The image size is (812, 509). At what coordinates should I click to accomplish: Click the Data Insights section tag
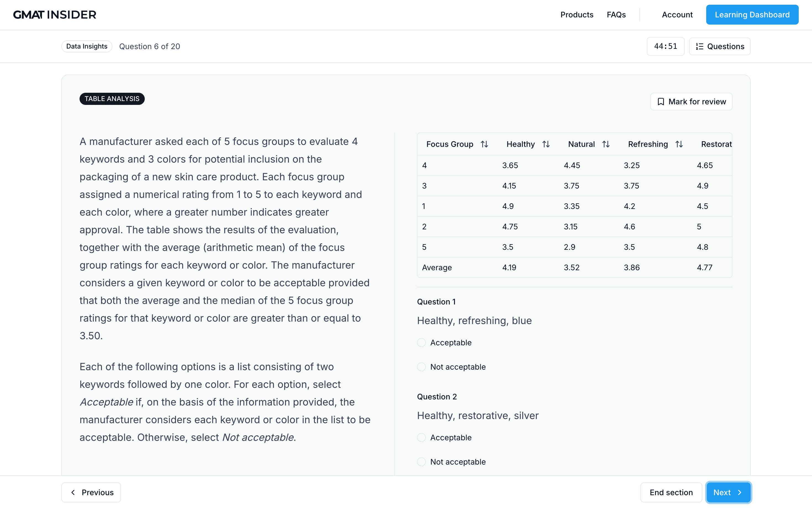(x=86, y=46)
